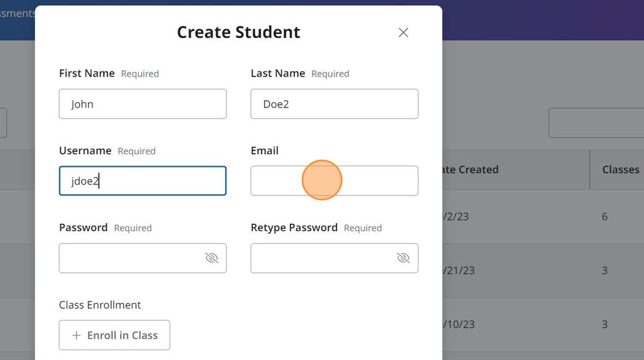Open the Assessments navigation item

[17, 13]
